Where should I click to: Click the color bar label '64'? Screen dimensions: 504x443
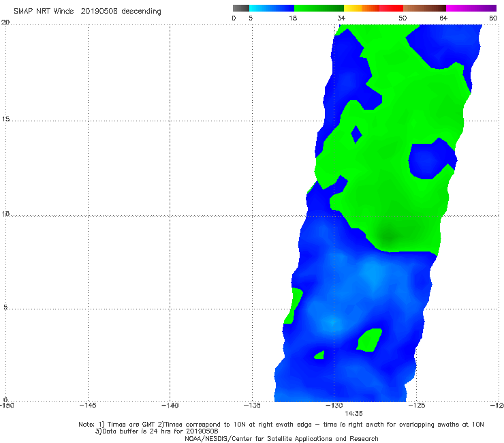click(x=443, y=18)
